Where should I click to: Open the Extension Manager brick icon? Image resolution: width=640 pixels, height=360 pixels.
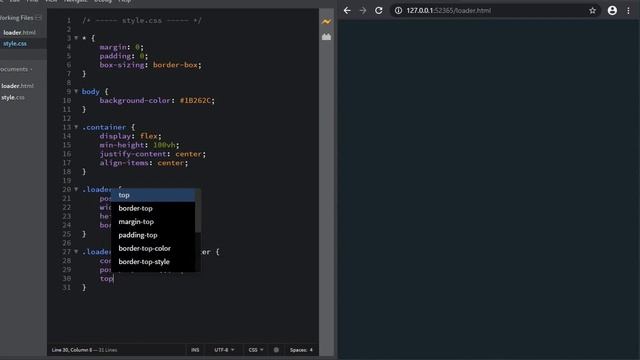[326, 37]
